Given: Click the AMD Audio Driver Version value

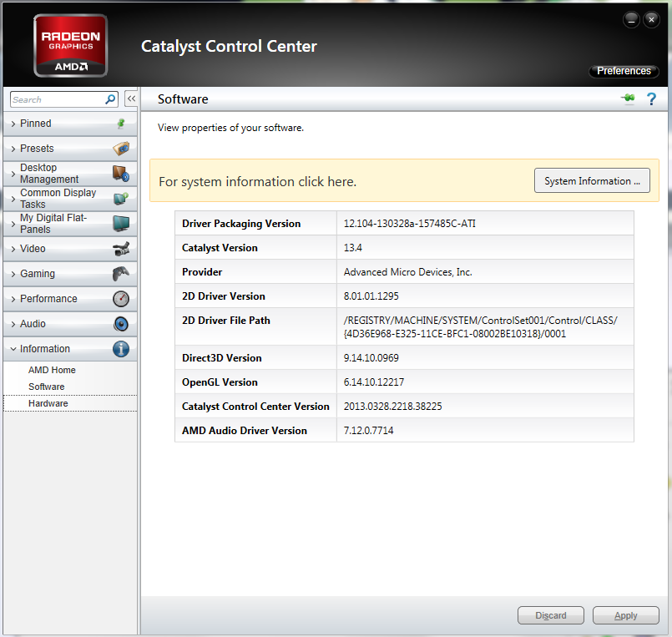Looking at the screenshot, I should [x=369, y=431].
